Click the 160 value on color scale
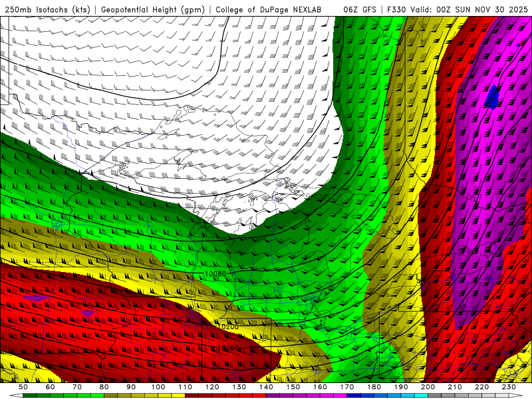The width and height of the screenshot is (532, 399). click(320, 387)
